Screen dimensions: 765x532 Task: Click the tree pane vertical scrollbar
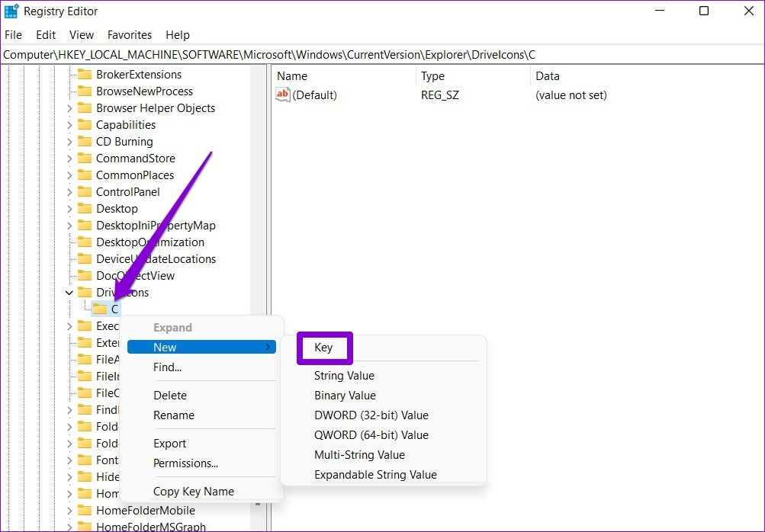pos(258,297)
